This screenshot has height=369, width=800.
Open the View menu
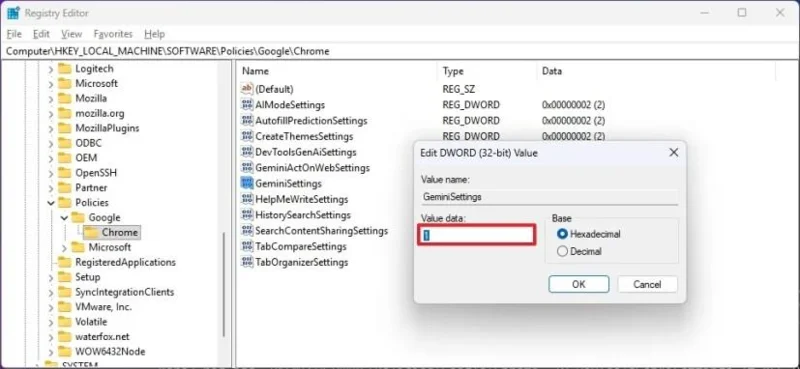[71, 34]
